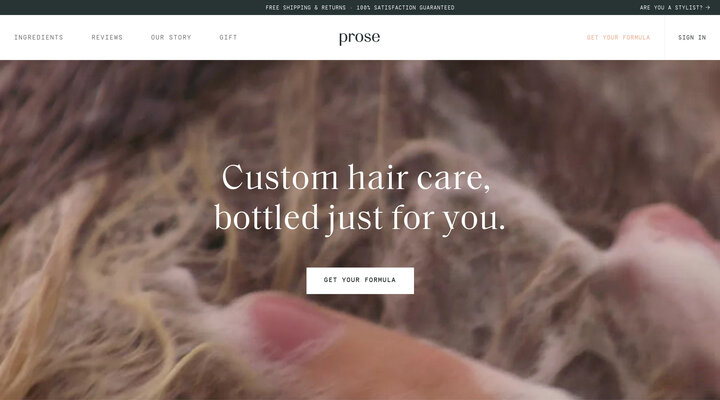720x400 pixels.
Task: Go to the Reviews section
Action: point(107,37)
